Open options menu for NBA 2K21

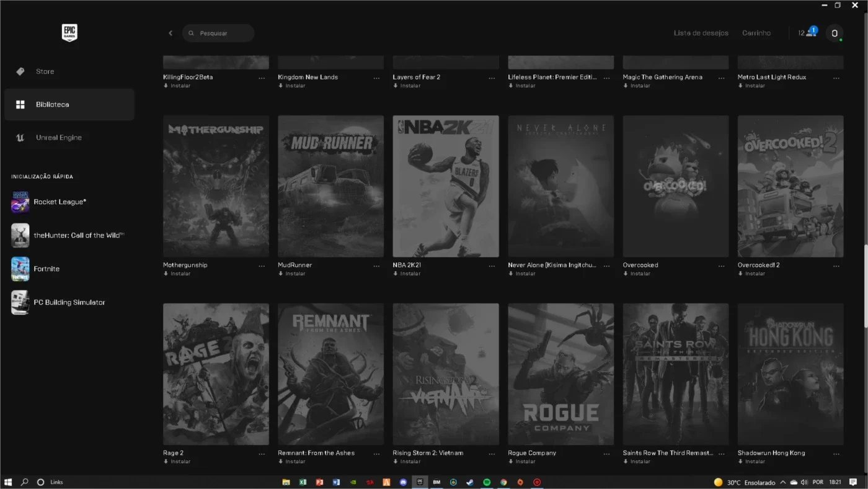[492, 266]
